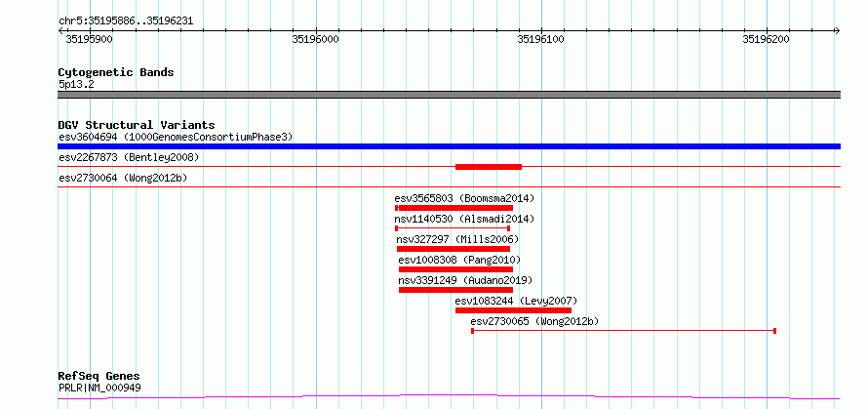This screenshot has height=409, width=868.
Task: Click the esv3565803 Boomsma2014 variant bar
Action: [454, 208]
